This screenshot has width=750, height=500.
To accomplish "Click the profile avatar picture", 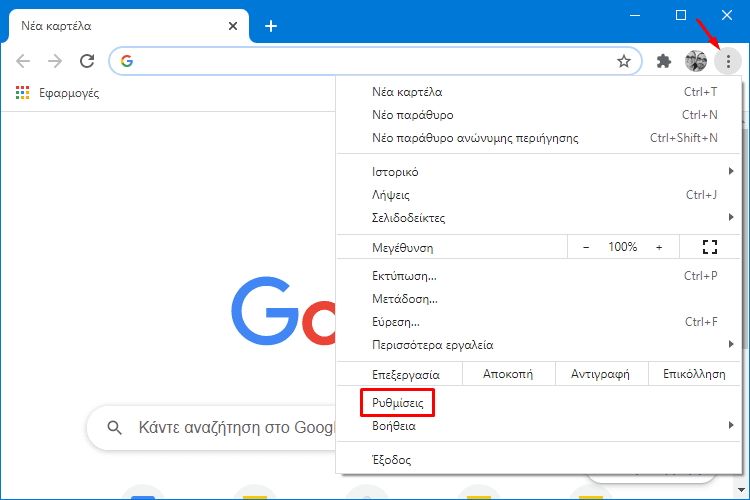I will [x=695, y=61].
